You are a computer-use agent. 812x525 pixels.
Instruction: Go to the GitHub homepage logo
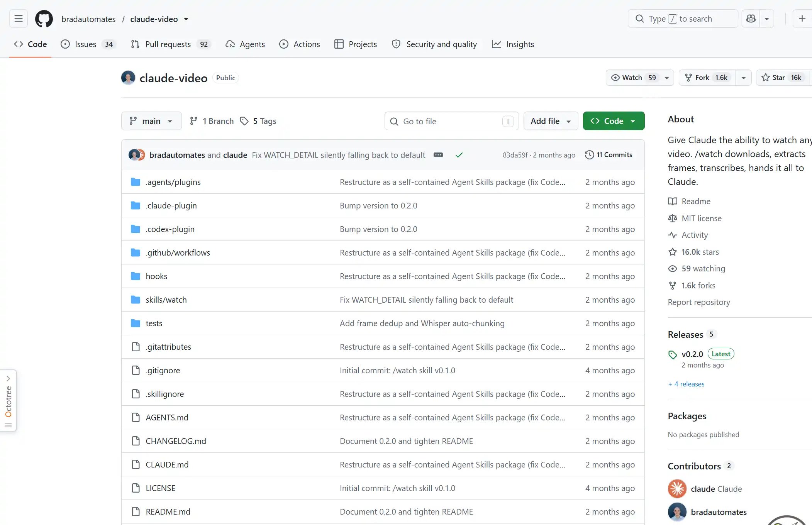[44, 19]
